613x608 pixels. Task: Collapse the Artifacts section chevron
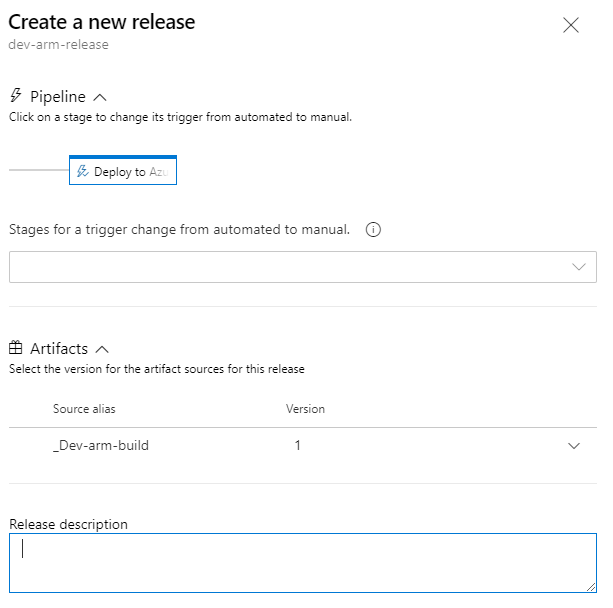click(x=101, y=349)
